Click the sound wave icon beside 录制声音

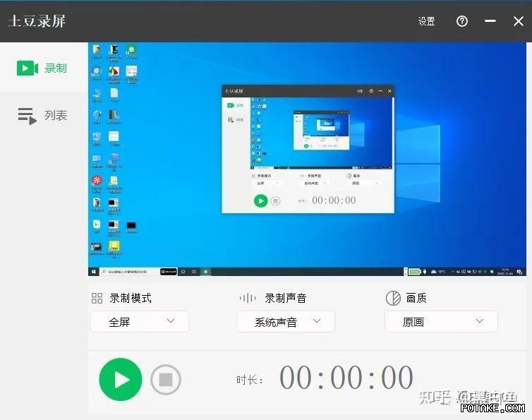coord(248,298)
